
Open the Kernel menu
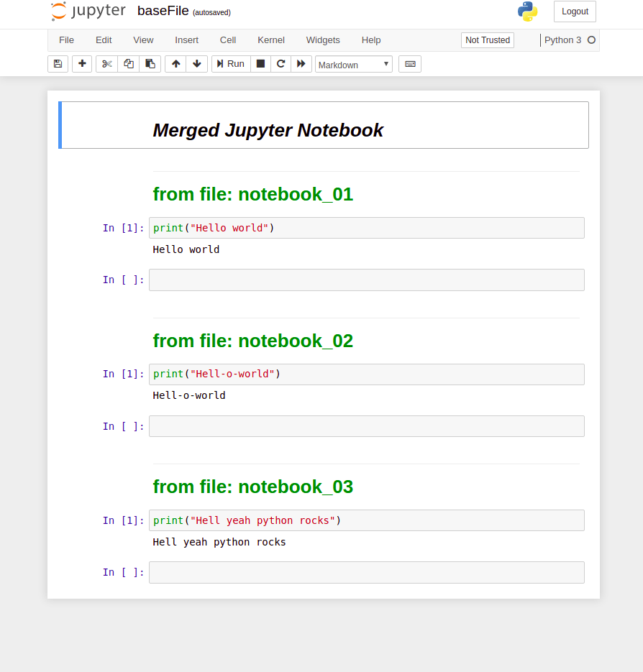coord(270,40)
